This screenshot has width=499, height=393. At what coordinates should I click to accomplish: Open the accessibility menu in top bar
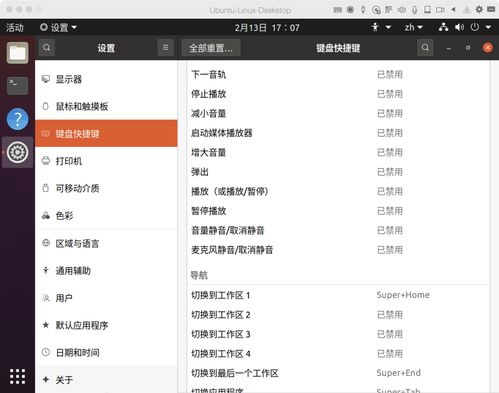381,27
